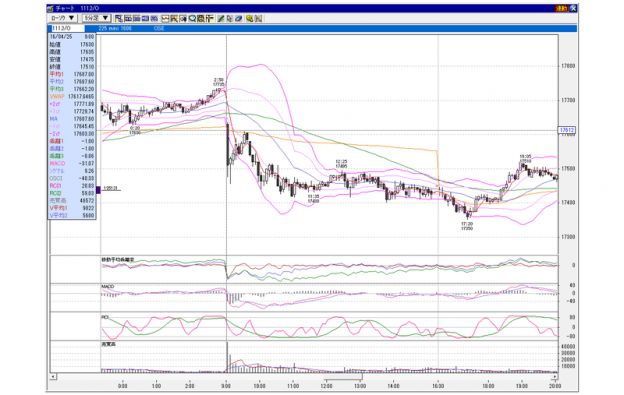Click the chart window icon in title bar
624x395 pixels.
pyautogui.click(x=51, y=8)
